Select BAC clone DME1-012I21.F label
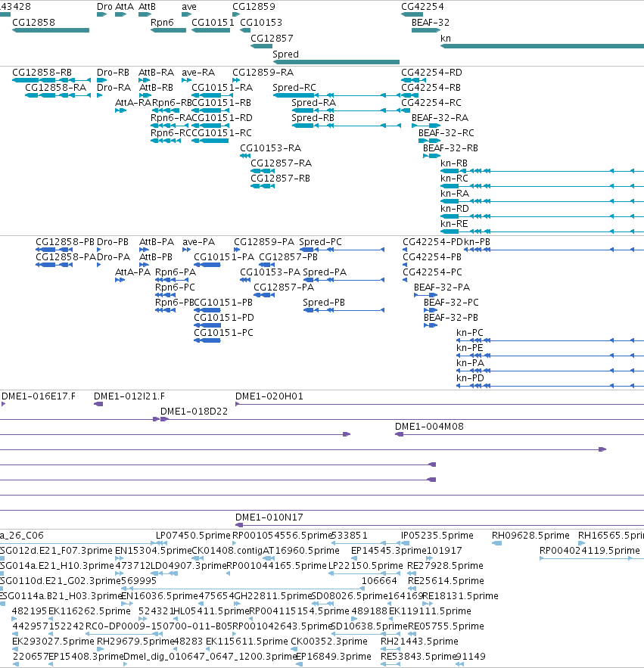This screenshot has height=668, width=644. click(129, 396)
